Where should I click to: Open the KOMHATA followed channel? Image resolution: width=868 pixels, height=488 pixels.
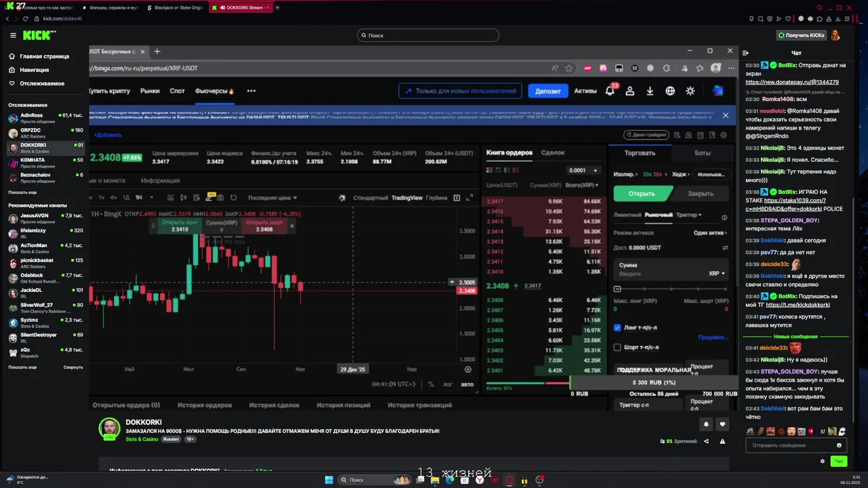(x=46, y=162)
